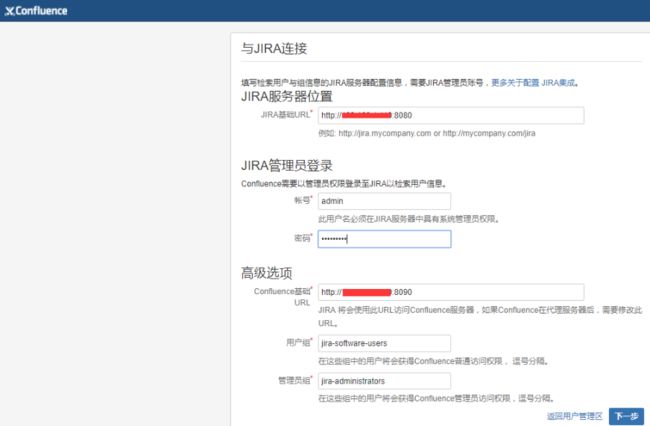
Task: Click the JIRA服务器位置 section heading
Action: tap(289, 97)
